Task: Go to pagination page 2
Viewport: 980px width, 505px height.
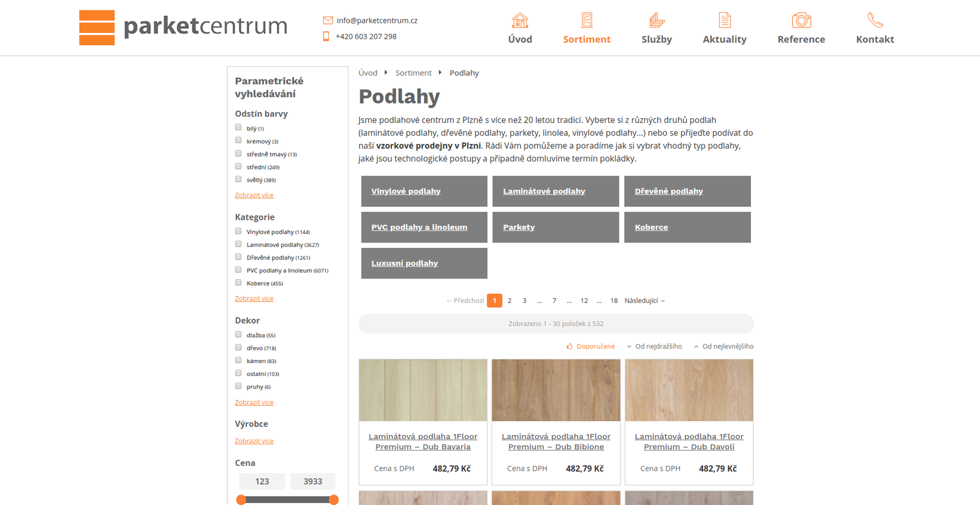Action: 510,301
